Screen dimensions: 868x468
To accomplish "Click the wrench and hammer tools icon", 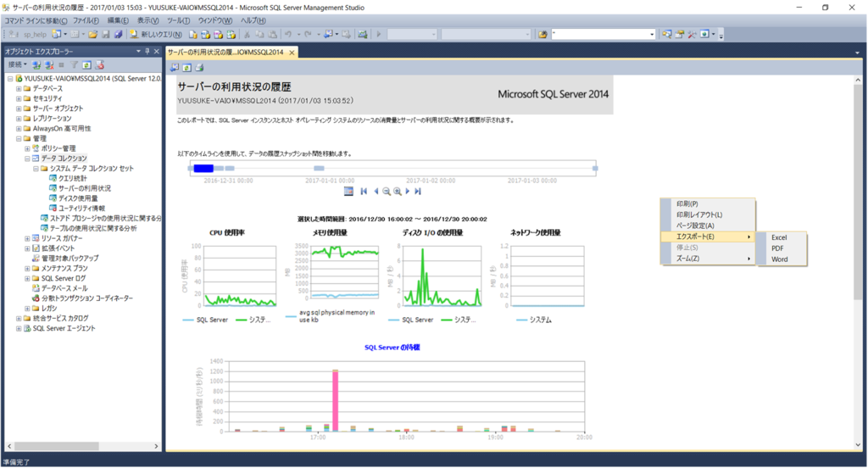I will (x=692, y=35).
